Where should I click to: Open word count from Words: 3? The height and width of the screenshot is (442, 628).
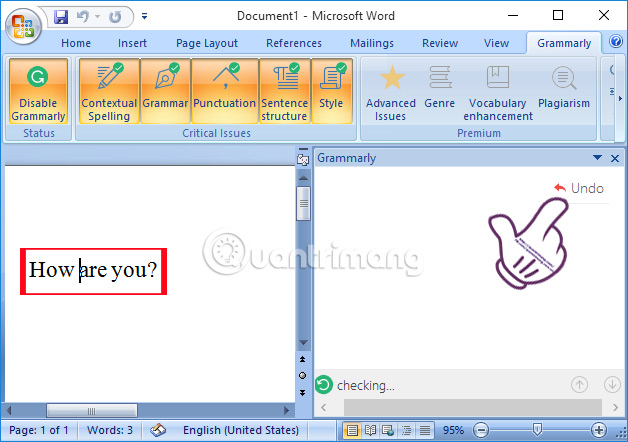tap(110, 430)
